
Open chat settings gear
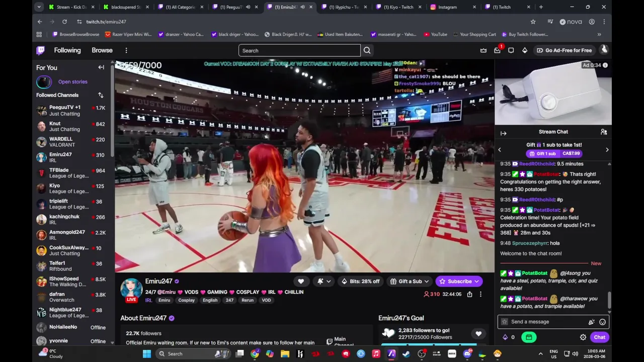tap(583, 337)
